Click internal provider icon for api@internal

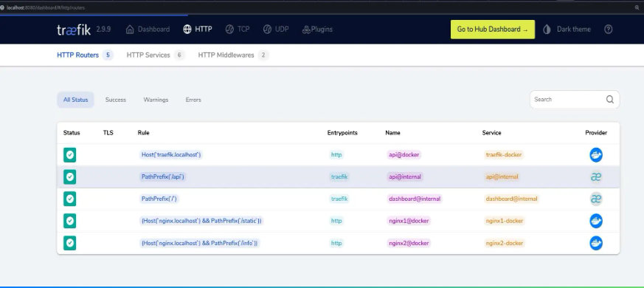tap(596, 177)
